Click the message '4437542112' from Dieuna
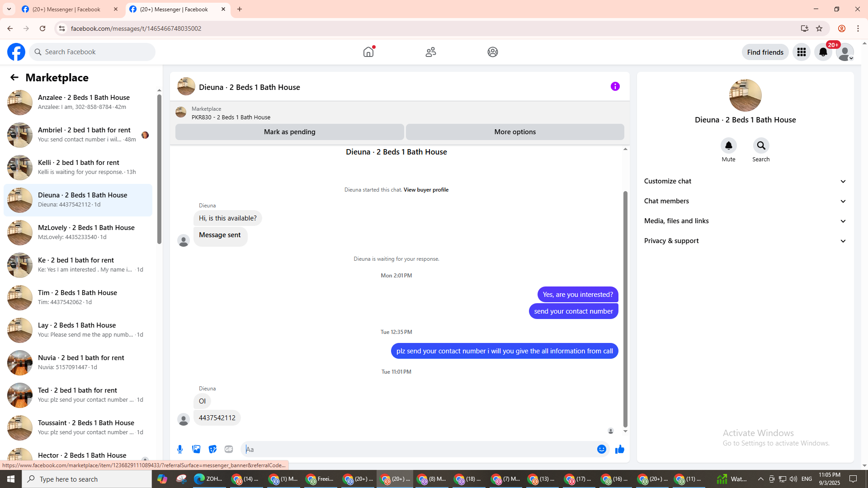The height and width of the screenshot is (488, 868). (217, 418)
